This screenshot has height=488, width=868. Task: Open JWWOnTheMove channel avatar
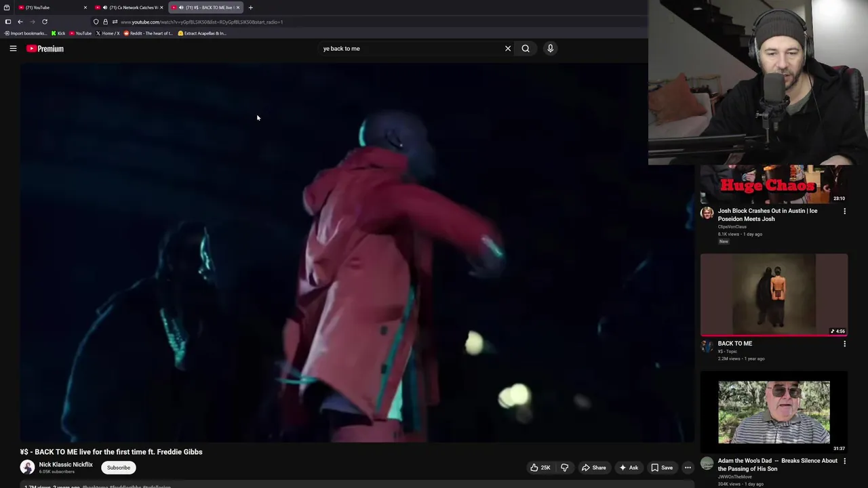707,463
